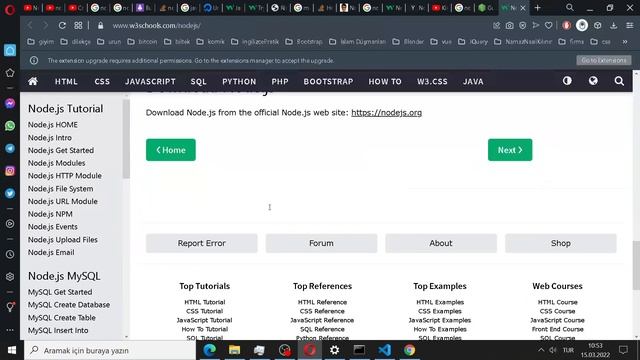
Task: Go to W3Schools home icon
Action: tap(33, 81)
